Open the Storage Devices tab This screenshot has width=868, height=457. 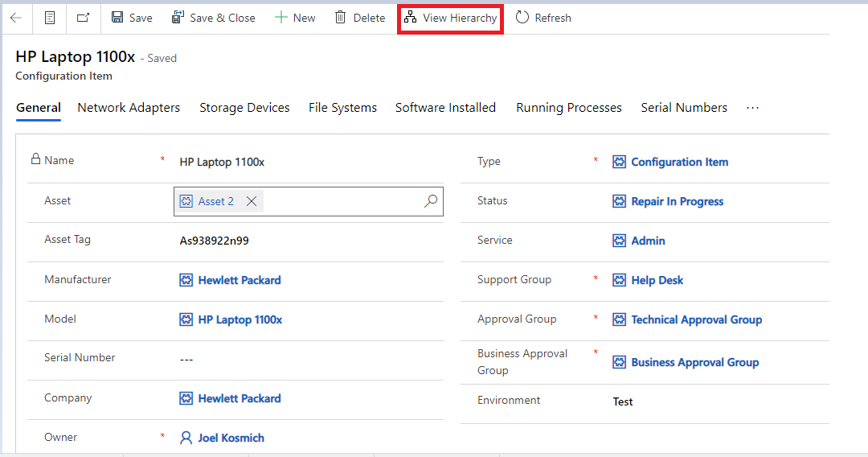[x=244, y=108]
